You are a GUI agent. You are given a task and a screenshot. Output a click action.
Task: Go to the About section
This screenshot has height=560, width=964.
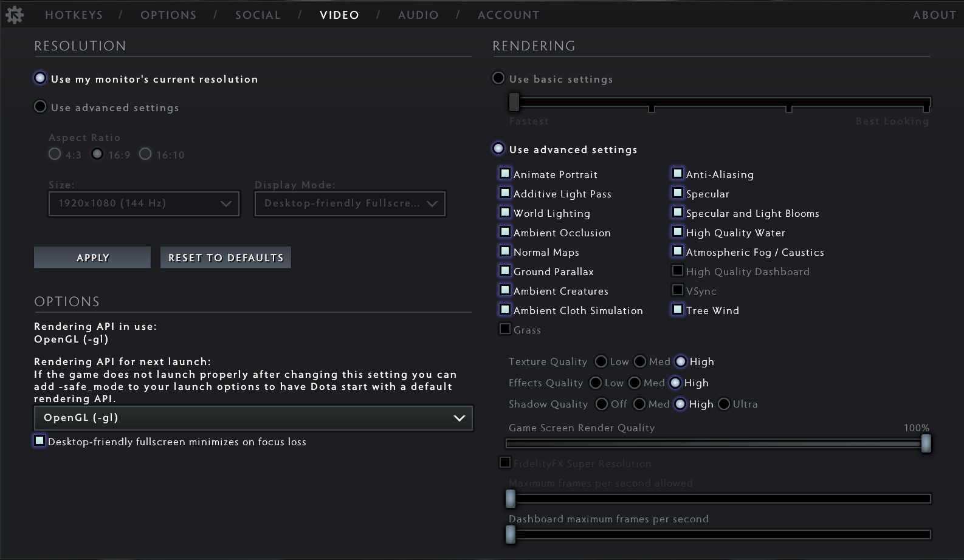[934, 15]
